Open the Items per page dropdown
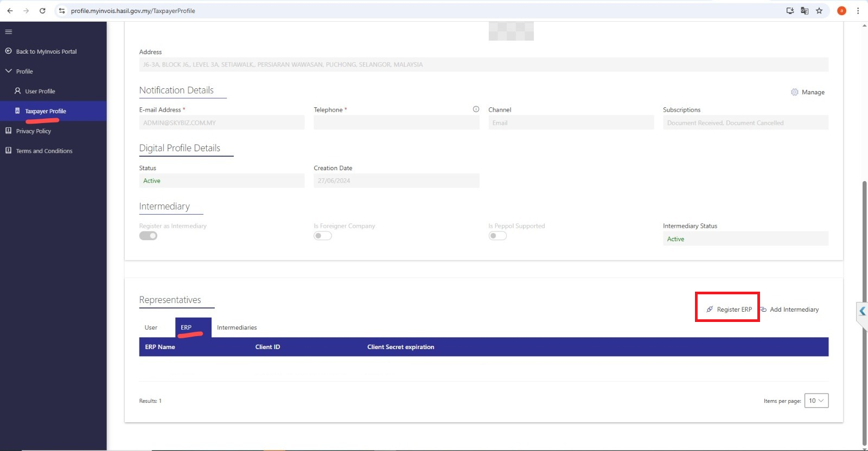This screenshot has height=451, width=868. pyautogui.click(x=816, y=401)
